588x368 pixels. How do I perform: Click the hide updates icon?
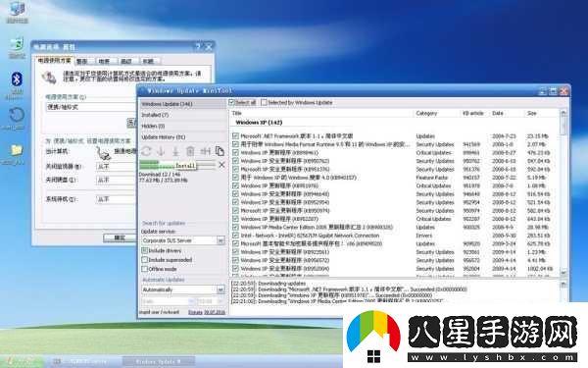pos(205,151)
